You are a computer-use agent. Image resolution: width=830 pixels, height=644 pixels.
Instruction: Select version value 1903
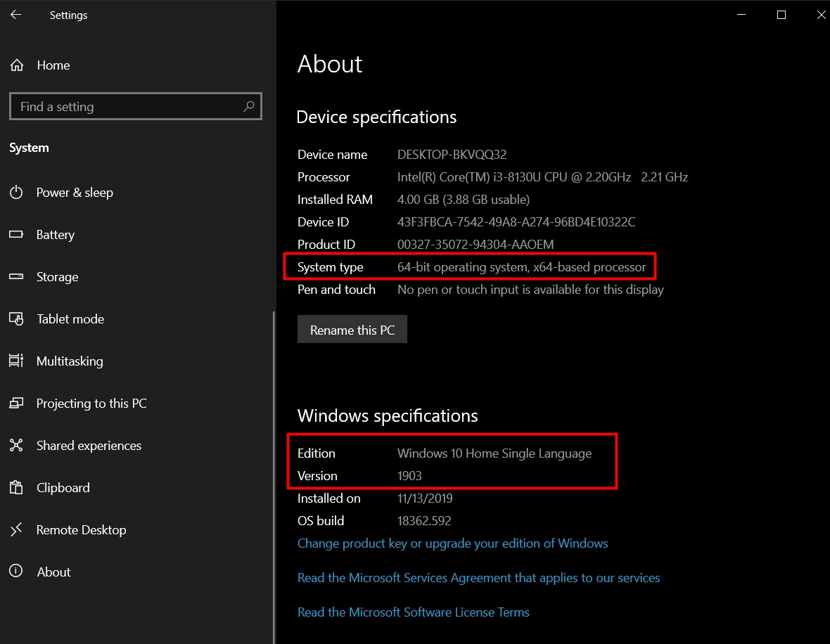pos(409,476)
